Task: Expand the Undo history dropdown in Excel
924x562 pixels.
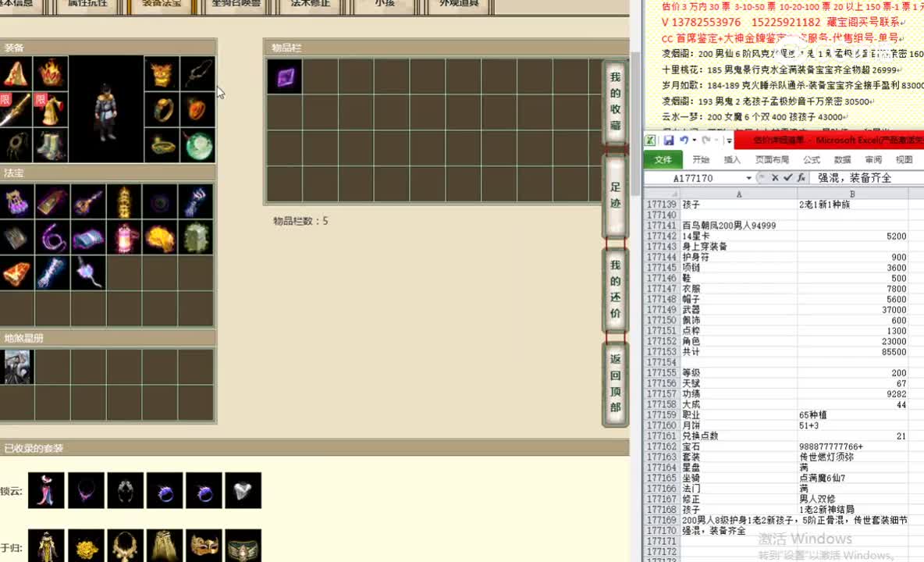Action: (x=695, y=140)
